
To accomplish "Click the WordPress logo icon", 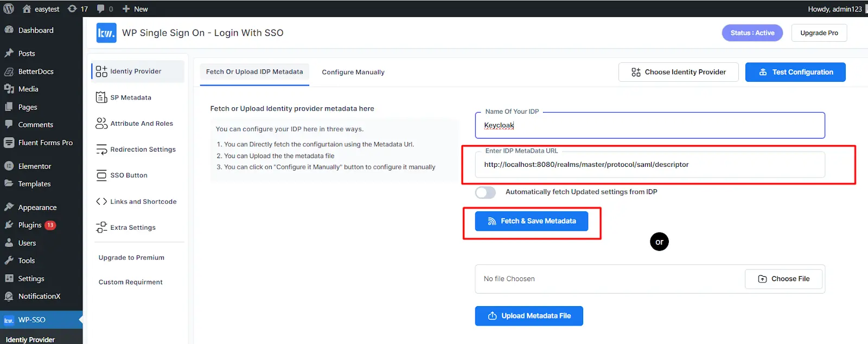I will click(9, 9).
